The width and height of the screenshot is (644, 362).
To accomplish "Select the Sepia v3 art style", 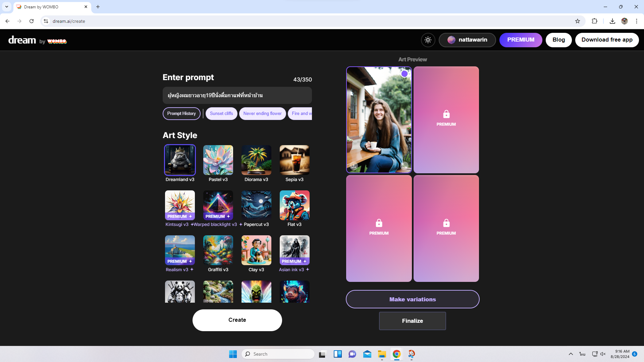I will (x=294, y=160).
